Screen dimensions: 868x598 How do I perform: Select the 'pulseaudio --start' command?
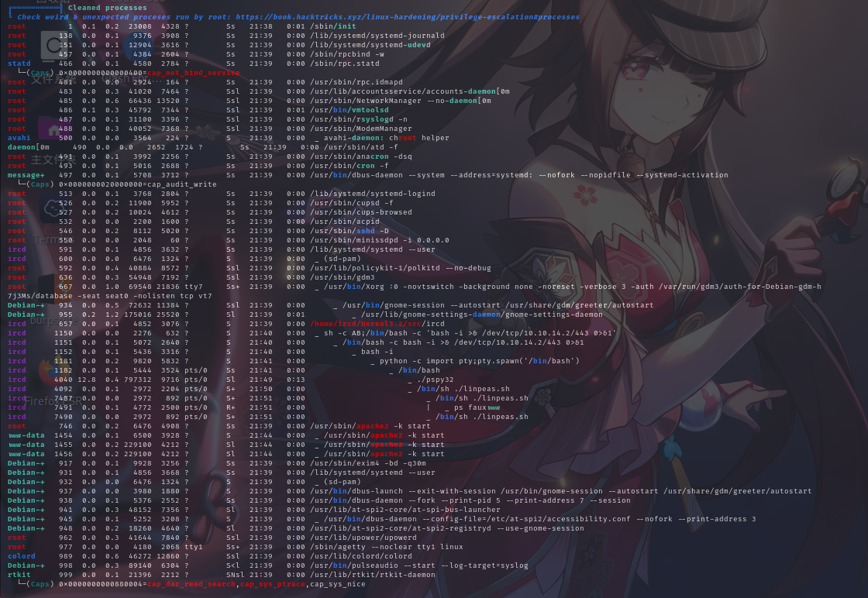[419, 566]
